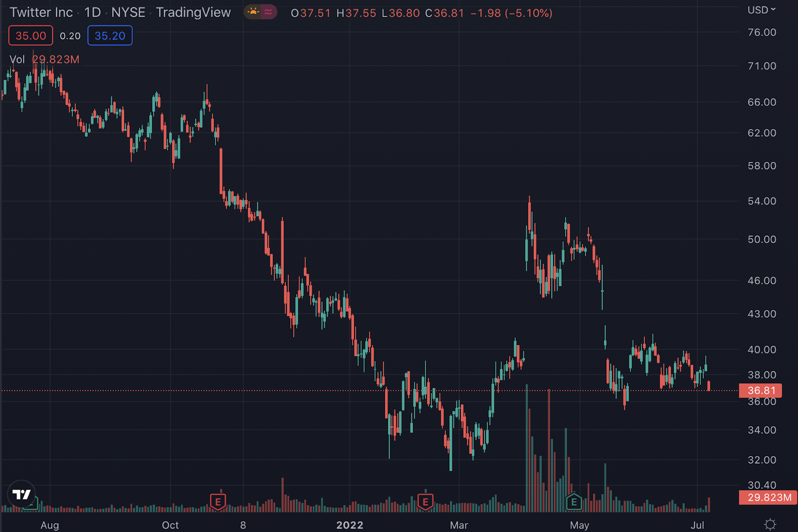This screenshot has height=532, width=798.
Task: Open the red earnings marker before March
Action: click(x=425, y=501)
